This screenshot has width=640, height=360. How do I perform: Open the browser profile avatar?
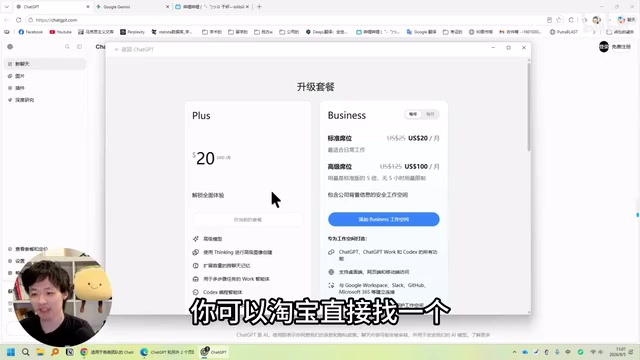[597, 20]
